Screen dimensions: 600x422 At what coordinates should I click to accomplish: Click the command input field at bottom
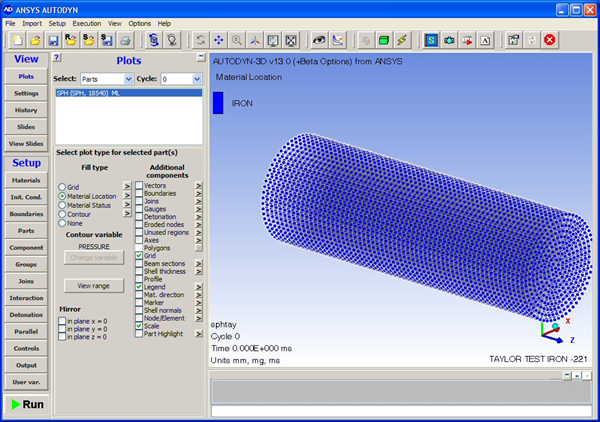point(401,411)
